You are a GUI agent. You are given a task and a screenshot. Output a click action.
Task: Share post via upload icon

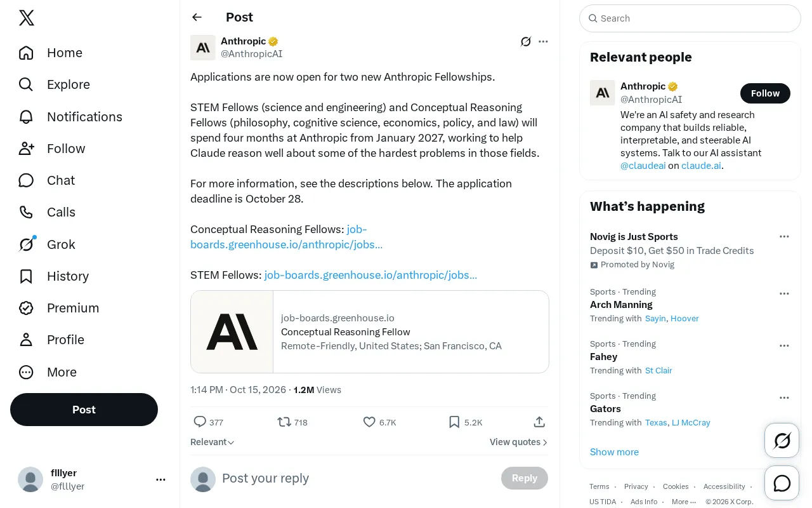click(539, 422)
